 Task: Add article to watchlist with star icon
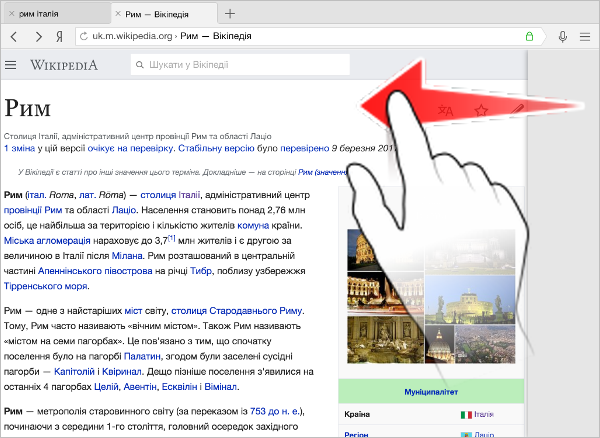pyautogui.click(x=481, y=111)
